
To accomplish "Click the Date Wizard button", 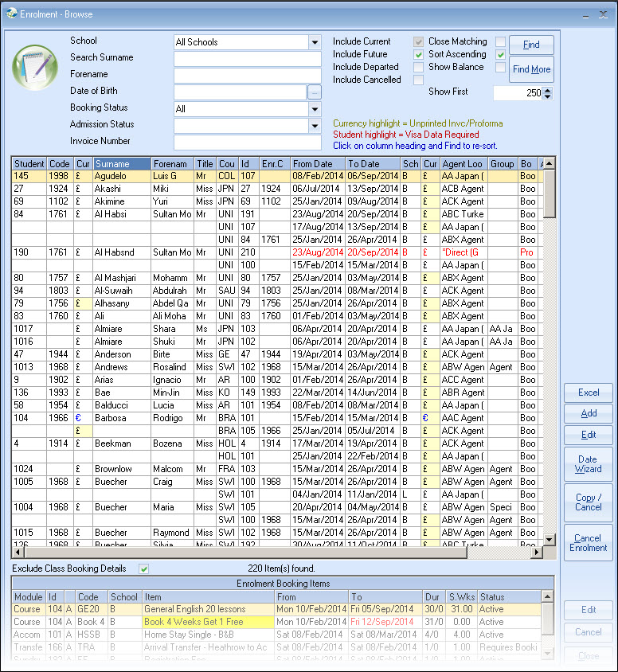I will (588, 464).
